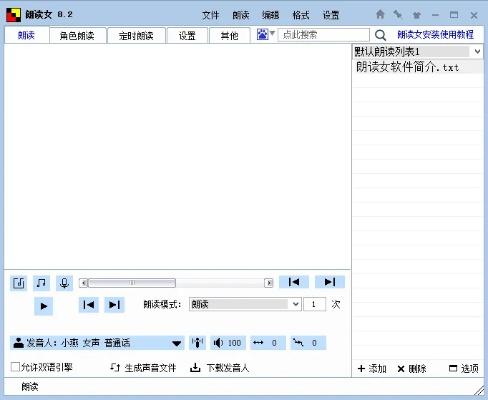Click the progress bar right arrow

(x=269, y=283)
